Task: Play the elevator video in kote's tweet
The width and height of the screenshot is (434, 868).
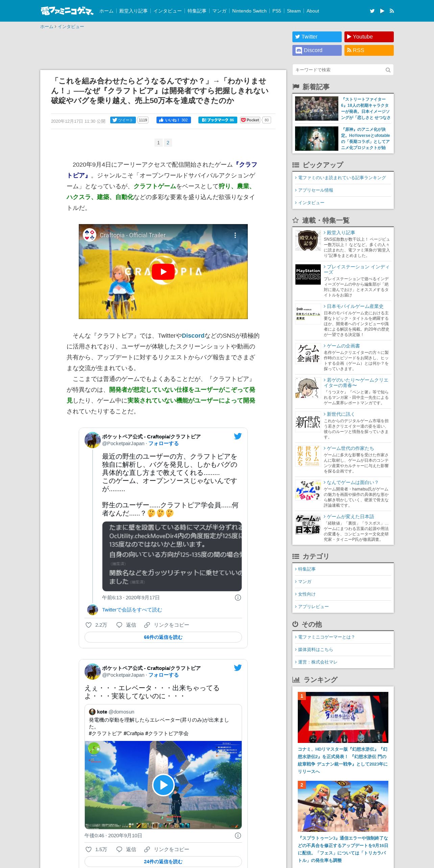Action: 163,785
